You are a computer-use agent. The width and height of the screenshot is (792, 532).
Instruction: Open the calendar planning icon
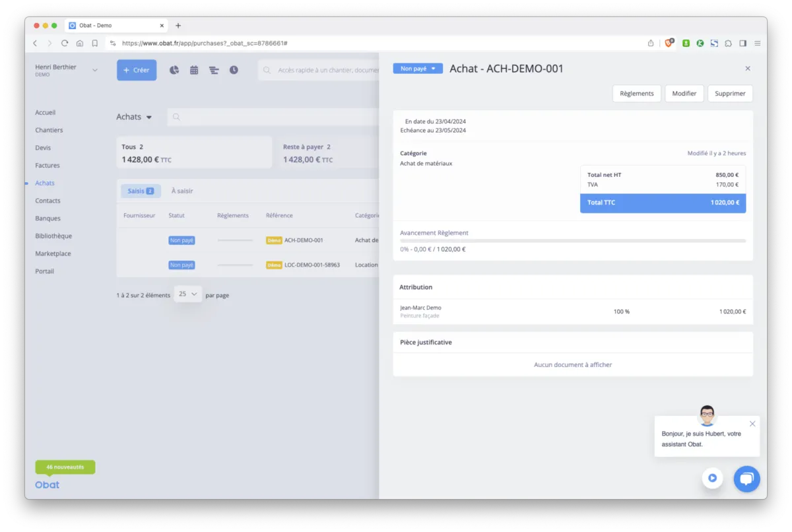click(x=194, y=70)
